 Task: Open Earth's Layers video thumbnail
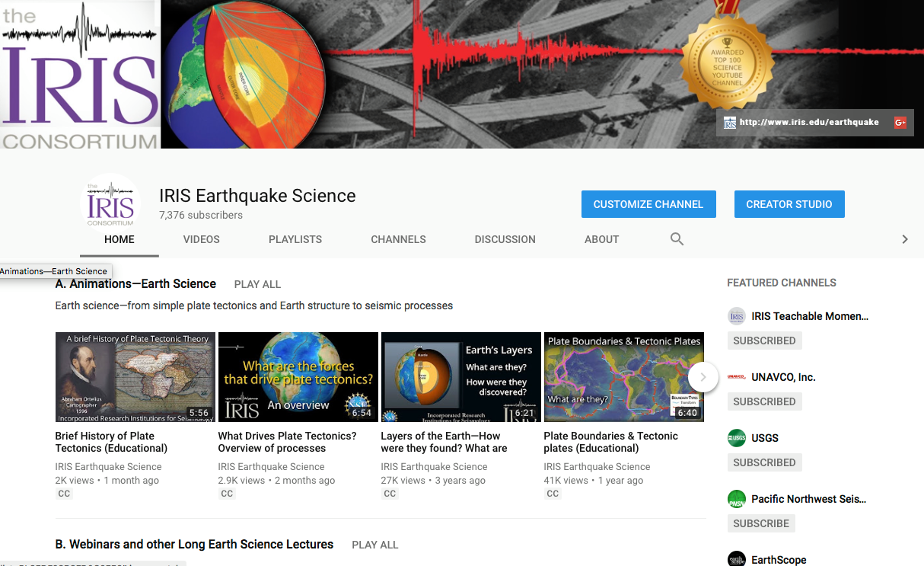point(461,377)
